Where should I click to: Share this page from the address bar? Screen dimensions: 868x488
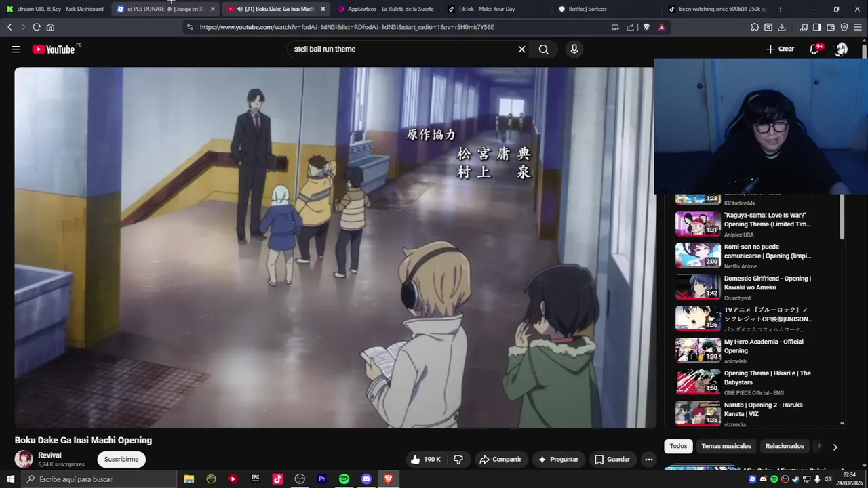tap(630, 27)
